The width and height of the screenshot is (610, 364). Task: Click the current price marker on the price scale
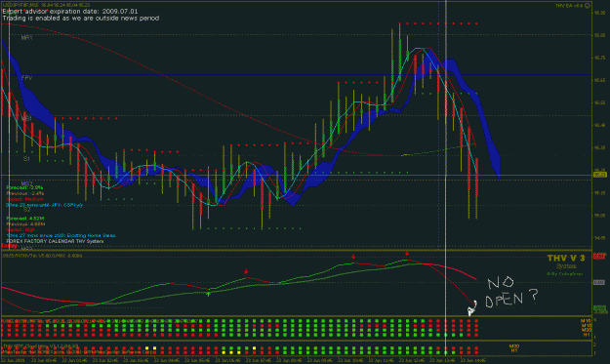tap(599, 175)
